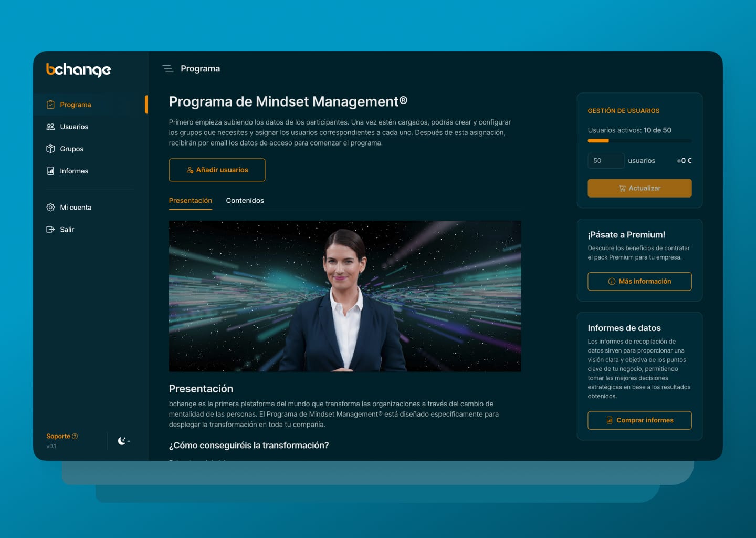Click the '+0 €' price text

[684, 161]
